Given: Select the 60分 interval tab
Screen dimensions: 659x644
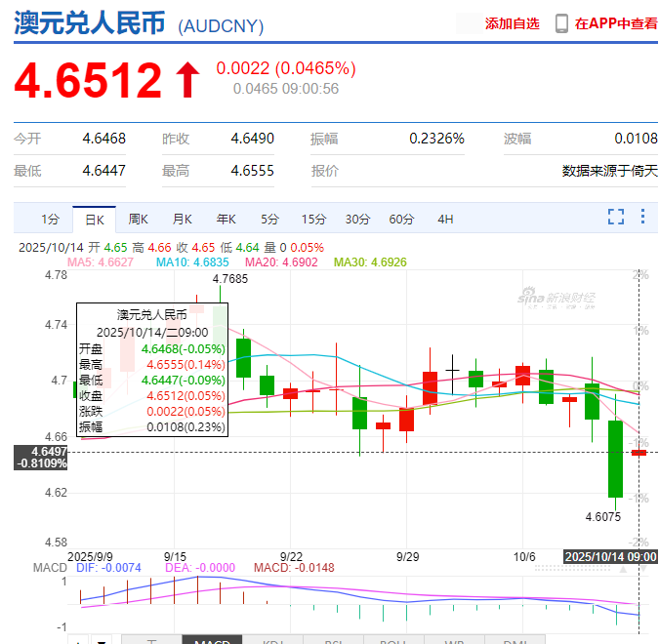Looking at the screenshot, I should click(x=401, y=219).
